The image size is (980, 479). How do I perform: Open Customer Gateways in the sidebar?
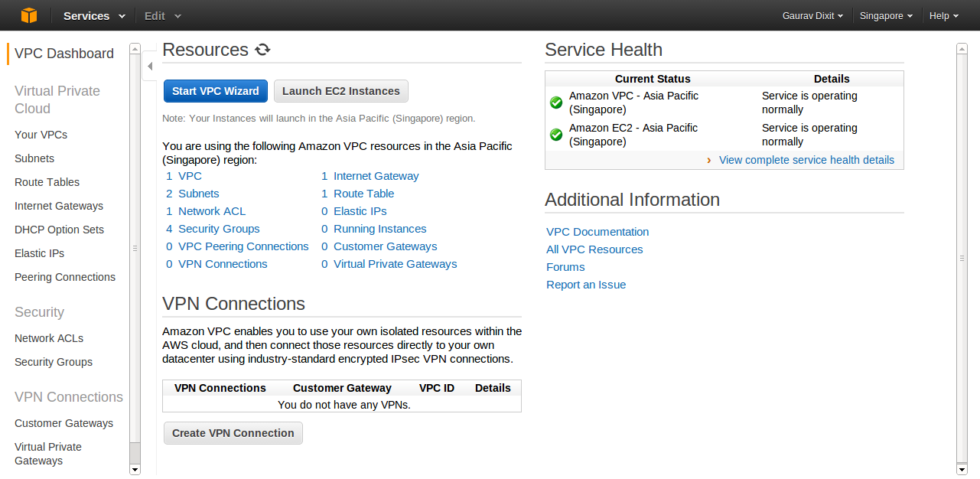(63, 423)
